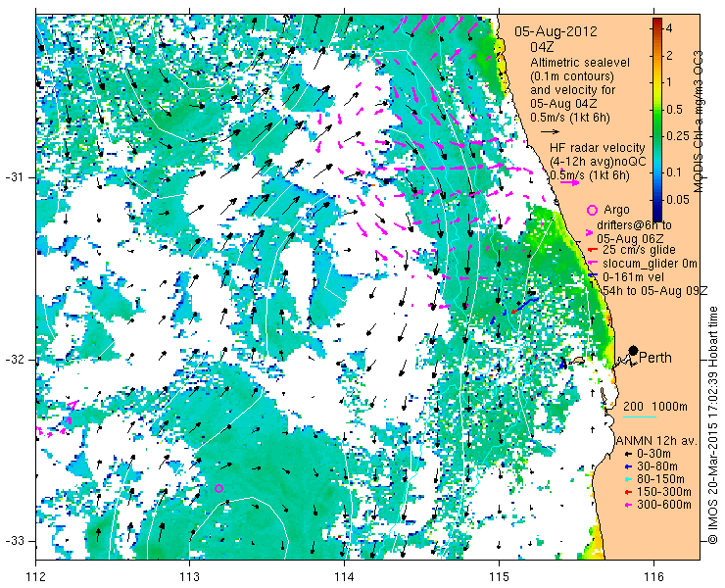Click the dark blue 0.05 colorbar level
The width and height of the screenshot is (725, 588).
657,199
